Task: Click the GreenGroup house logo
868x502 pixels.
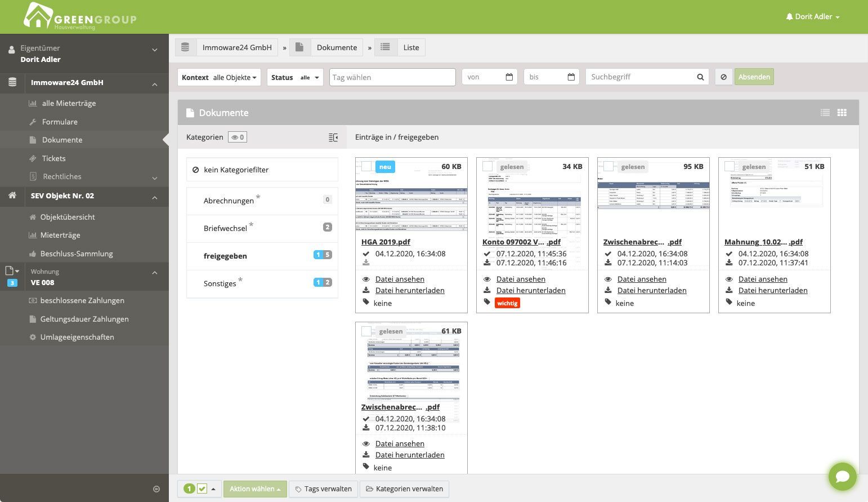Action: (38, 16)
